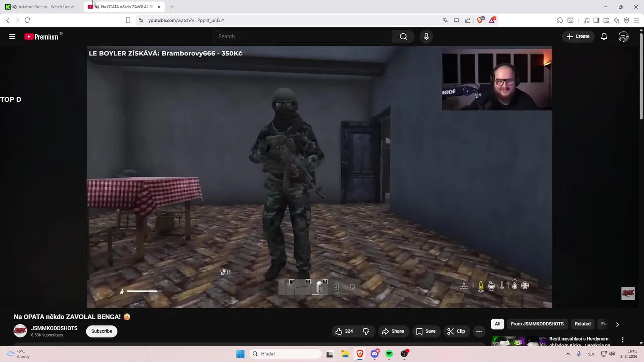This screenshot has height=362, width=644.
Task: Create a Clip of the video
Action: point(456,331)
